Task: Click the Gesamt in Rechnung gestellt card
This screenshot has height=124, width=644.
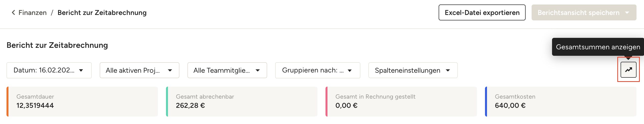Action: click(x=401, y=102)
